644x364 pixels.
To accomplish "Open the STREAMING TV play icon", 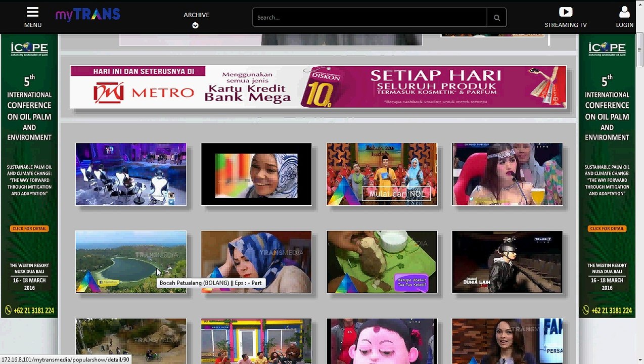I will click(x=566, y=12).
